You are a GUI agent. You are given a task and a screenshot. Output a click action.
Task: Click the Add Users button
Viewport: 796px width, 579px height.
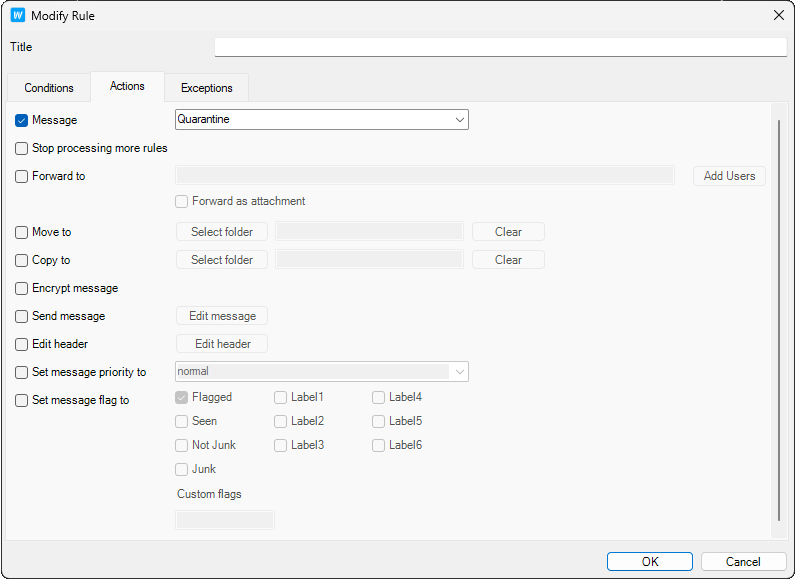[729, 176]
